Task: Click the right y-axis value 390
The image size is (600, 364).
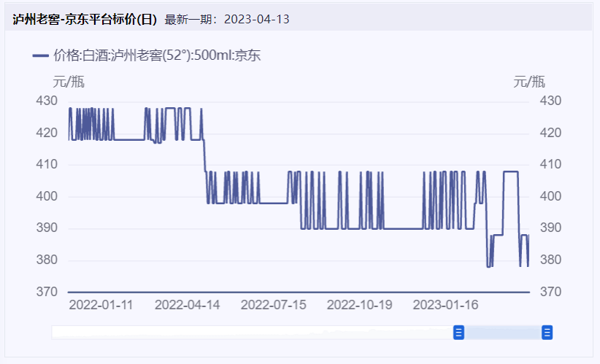Action: pyautogui.click(x=550, y=228)
